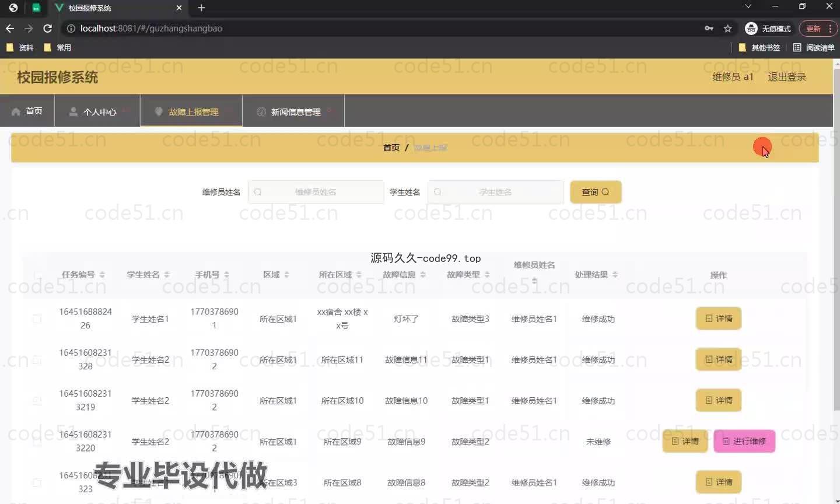
Task: Click the 维修员 a1 user label
Action: pos(733,76)
